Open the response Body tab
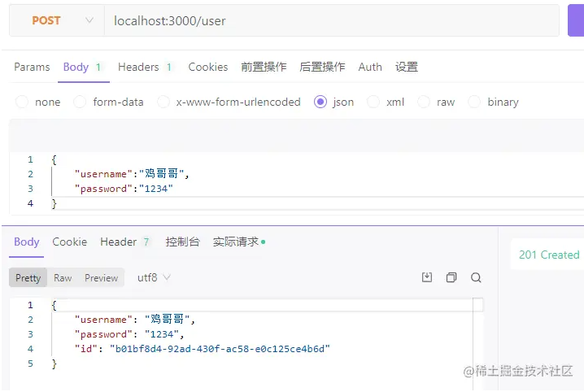The width and height of the screenshot is (584, 392). (x=27, y=242)
